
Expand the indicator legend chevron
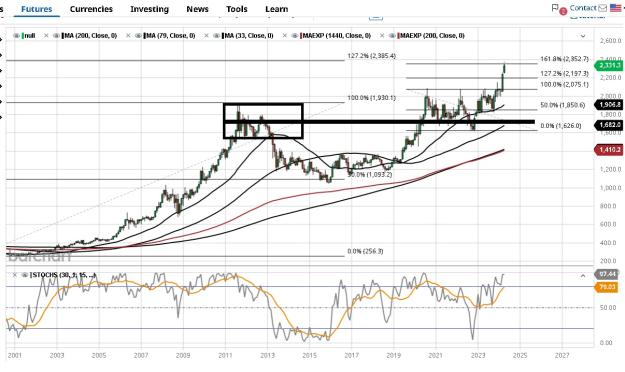[x=583, y=36]
